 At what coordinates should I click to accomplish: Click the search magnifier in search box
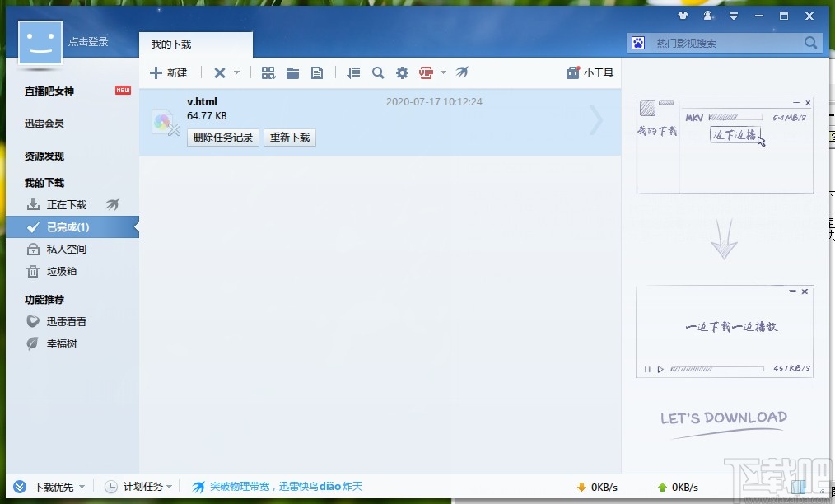[x=810, y=43]
